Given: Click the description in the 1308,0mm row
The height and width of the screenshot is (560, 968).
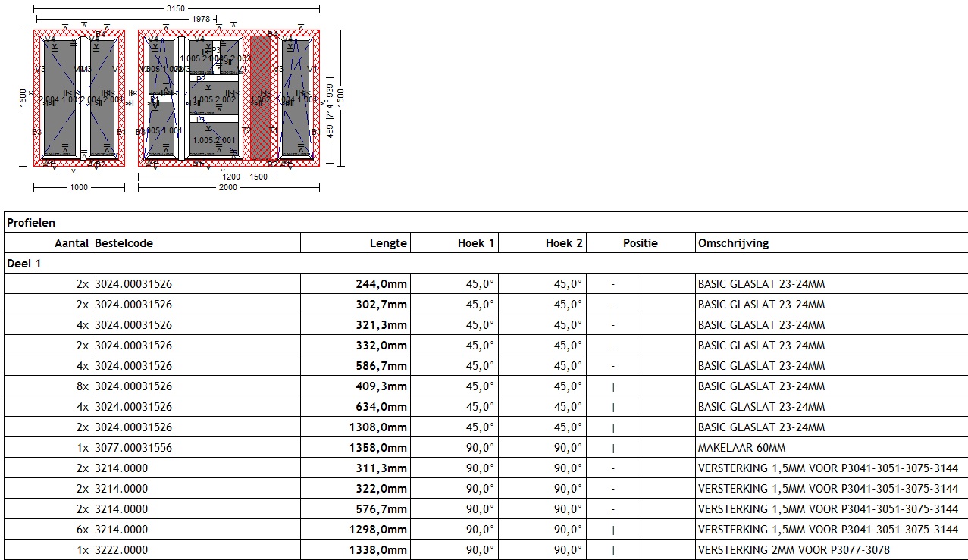Looking at the screenshot, I should tap(761, 427).
